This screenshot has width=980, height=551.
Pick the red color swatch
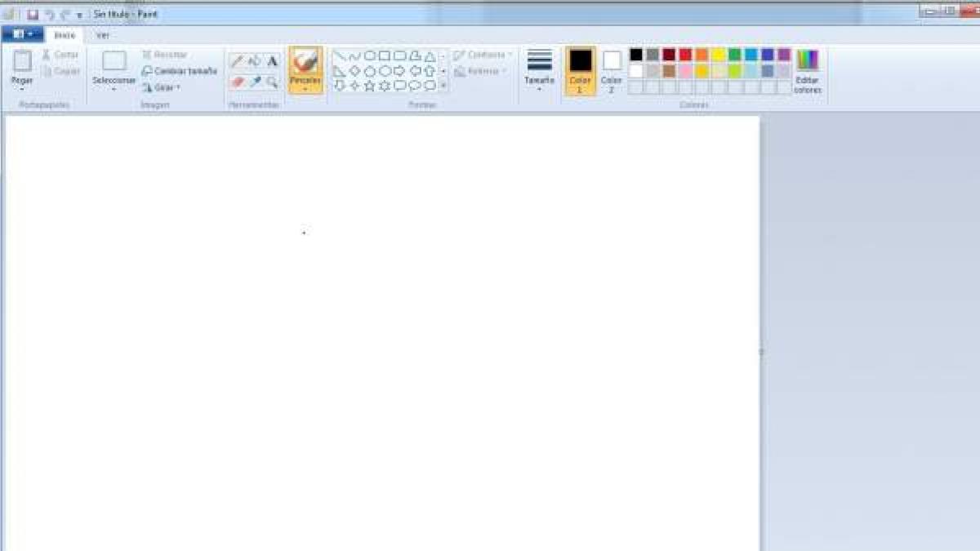[685, 55]
